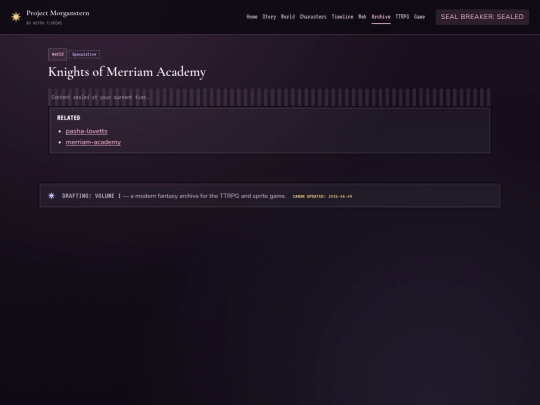This screenshot has height=405, width=540.
Task: Go to the Home nav item
Action: [252, 17]
